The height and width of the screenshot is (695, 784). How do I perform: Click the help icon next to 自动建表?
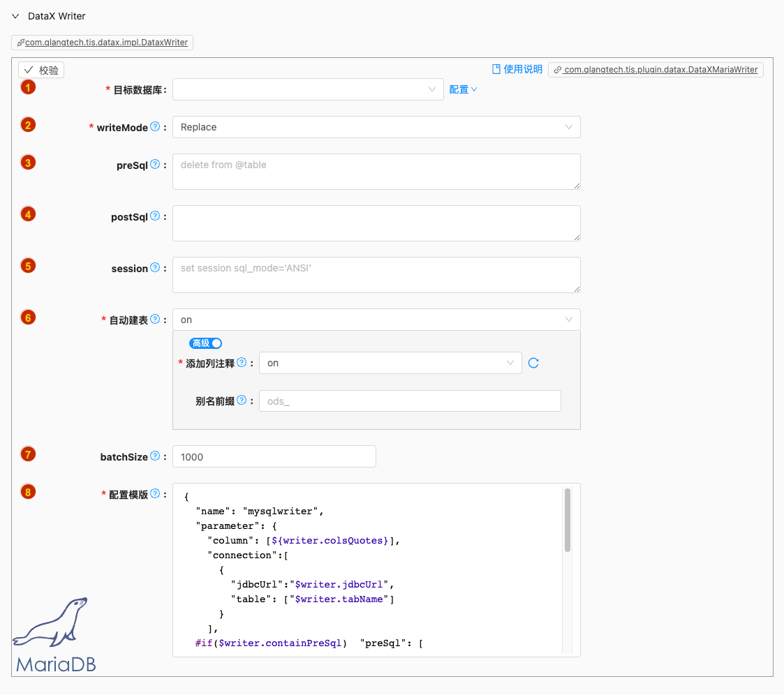155,320
